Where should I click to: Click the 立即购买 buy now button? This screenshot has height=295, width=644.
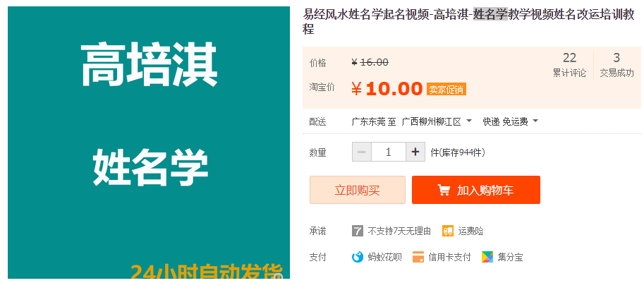(357, 190)
